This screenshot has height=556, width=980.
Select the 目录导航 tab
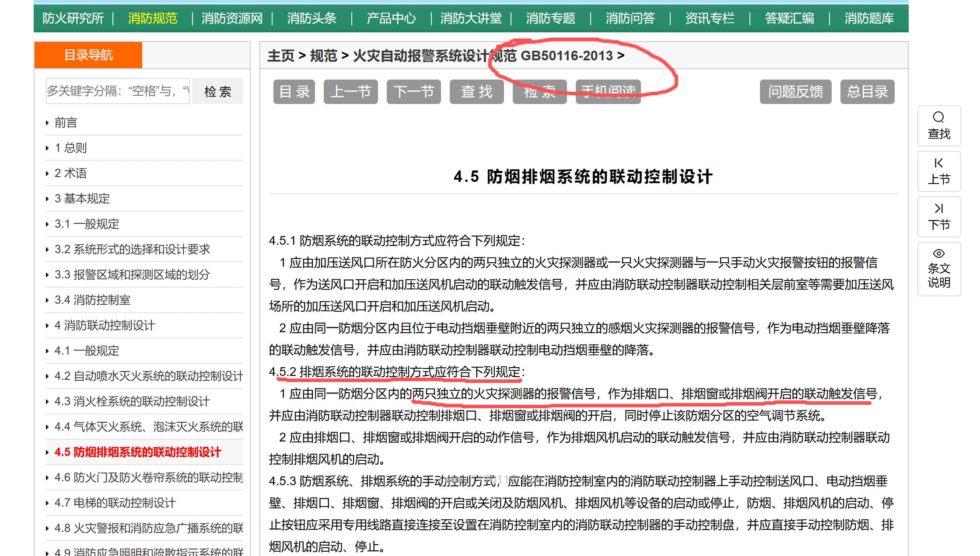coord(88,55)
